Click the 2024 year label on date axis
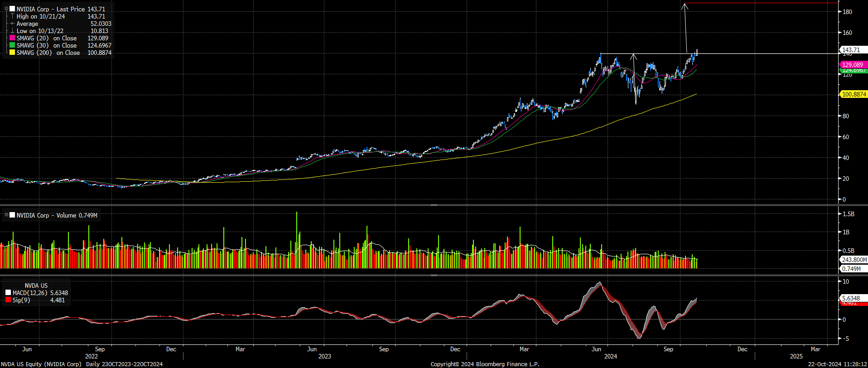 coord(611,356)
